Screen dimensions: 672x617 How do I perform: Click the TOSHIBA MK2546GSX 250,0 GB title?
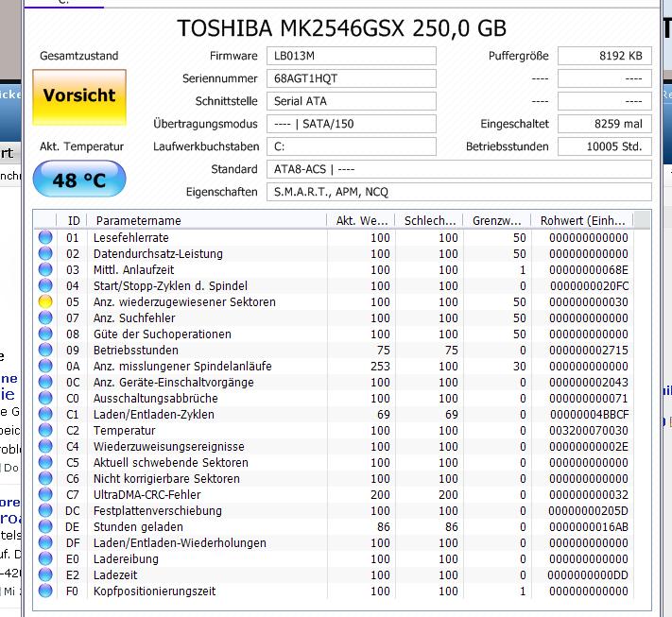(341, 28)
